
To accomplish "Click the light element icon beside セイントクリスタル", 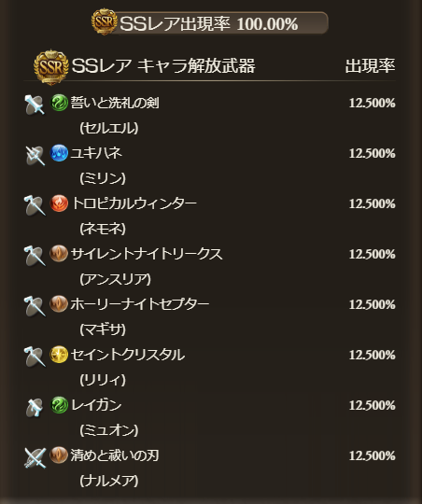I will pos(59,355).
